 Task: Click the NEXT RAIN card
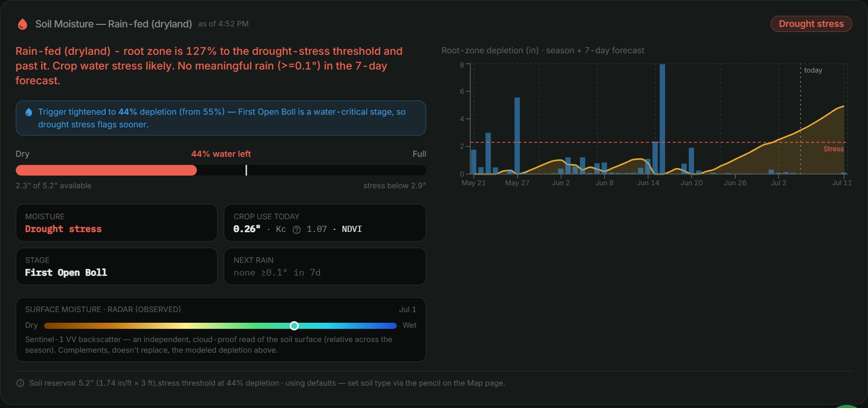coord(325,267)
